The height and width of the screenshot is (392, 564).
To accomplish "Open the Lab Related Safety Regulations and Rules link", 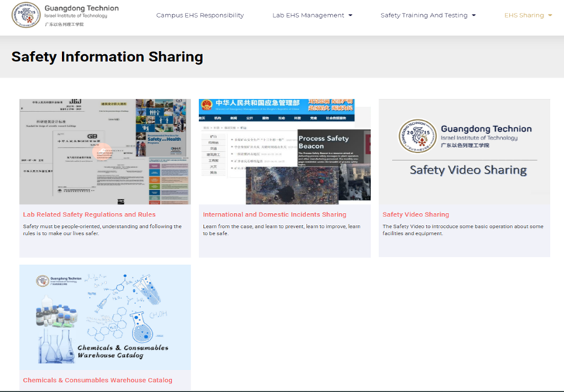I will (89, 214).
